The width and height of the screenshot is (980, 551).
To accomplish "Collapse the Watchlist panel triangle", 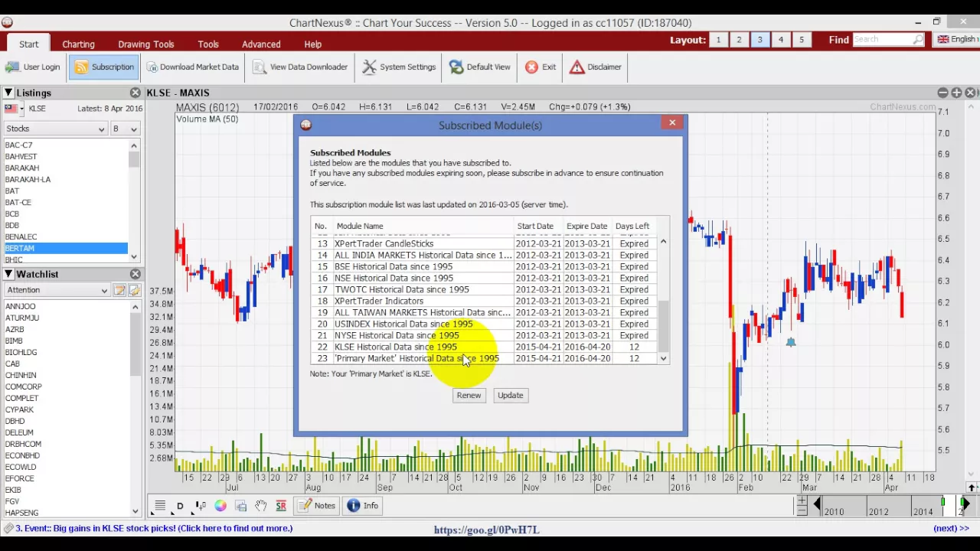I will pyautogui.click(x=8, y=274).
